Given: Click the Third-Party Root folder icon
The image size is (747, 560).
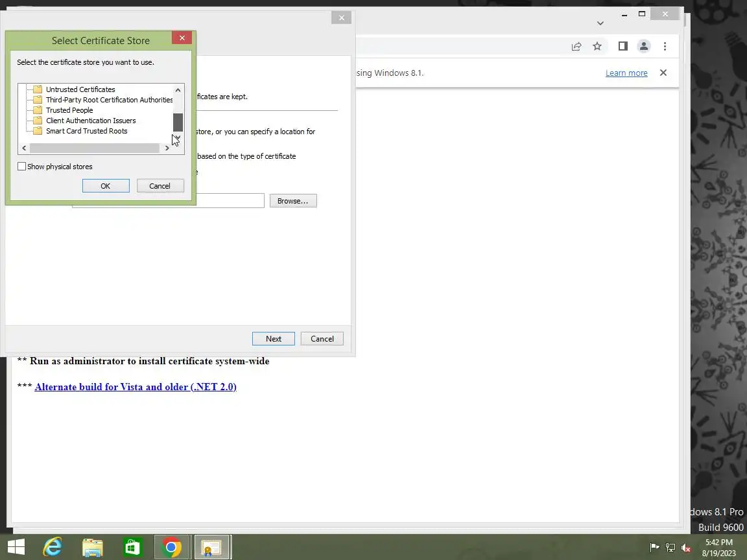Looking at the screenshot, I should 38,100.
